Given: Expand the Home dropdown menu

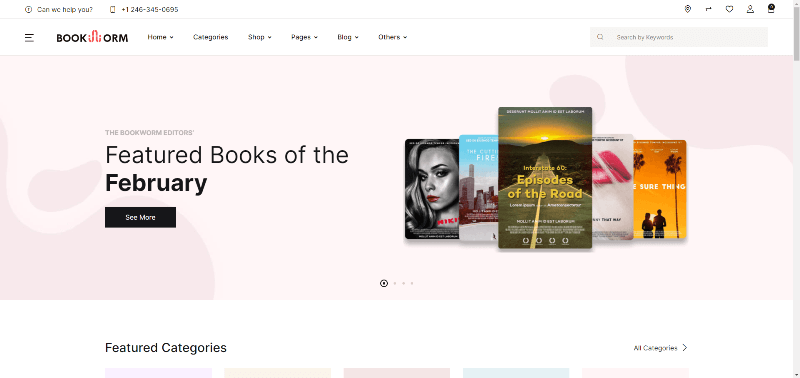Looking at the screenshot, I should (160, 37).
